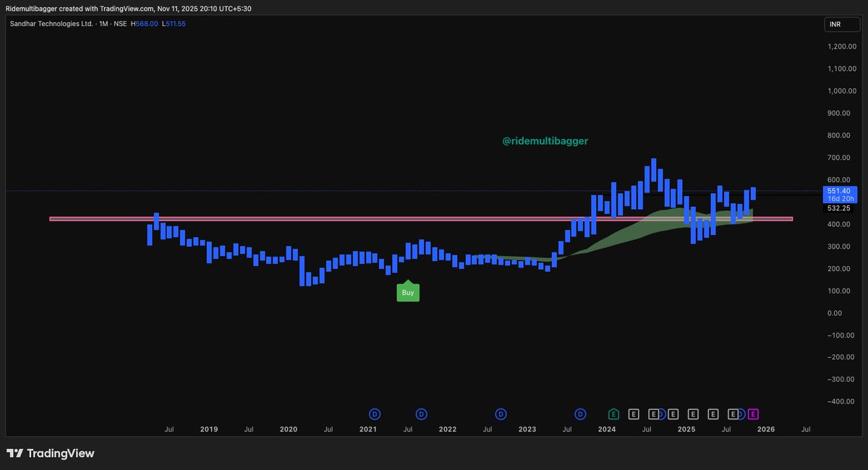Click the earnings E icon above 2025
868x470 pixels.
point(692,414)
